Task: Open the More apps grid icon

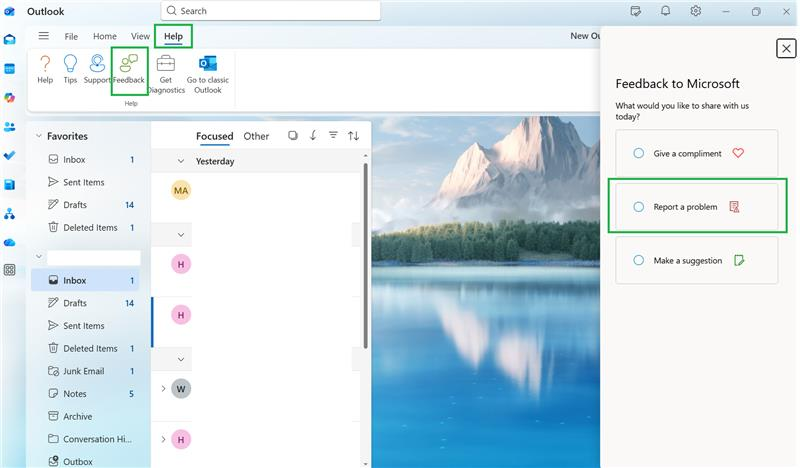Action: coord(10,270)
